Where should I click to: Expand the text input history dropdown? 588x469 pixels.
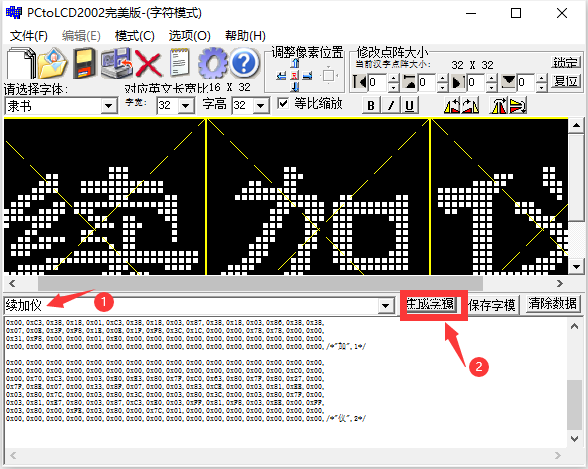coord(385,306)
